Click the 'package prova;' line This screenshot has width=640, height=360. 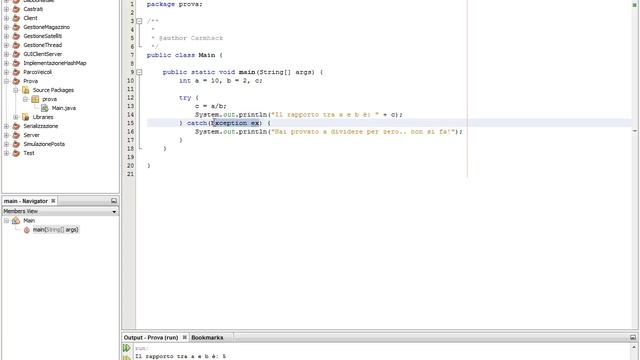tap(175, 4)
